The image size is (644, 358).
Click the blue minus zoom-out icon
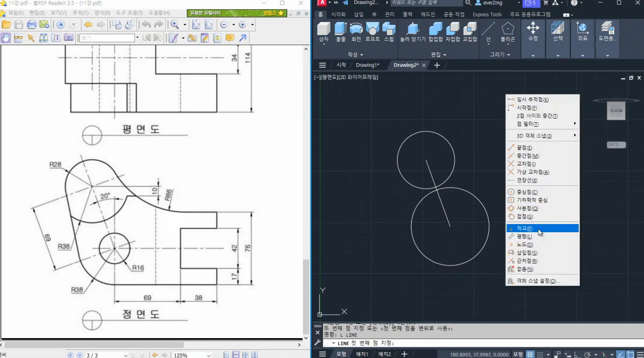click(x=223, y=24)
